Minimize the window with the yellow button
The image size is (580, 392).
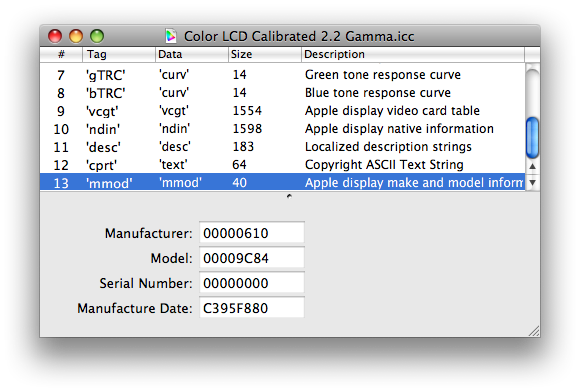(x=76, y=36)
